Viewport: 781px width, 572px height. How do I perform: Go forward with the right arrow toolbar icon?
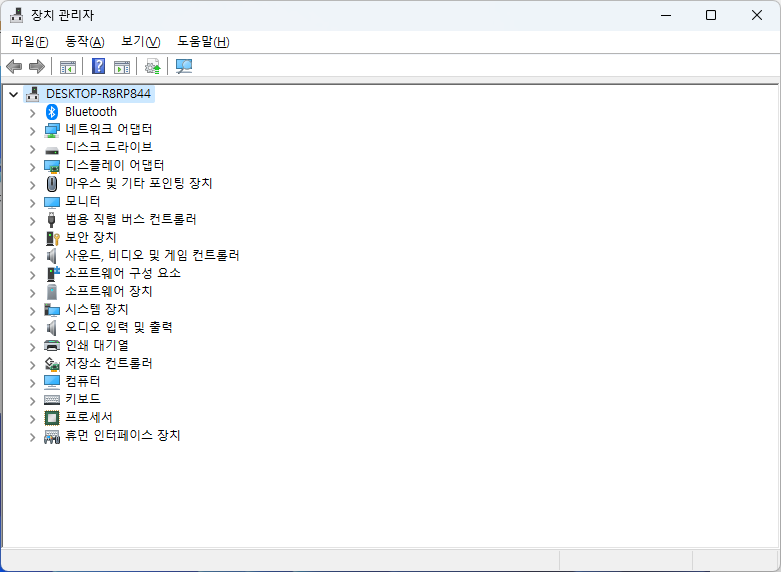click(x=37, y=66)
